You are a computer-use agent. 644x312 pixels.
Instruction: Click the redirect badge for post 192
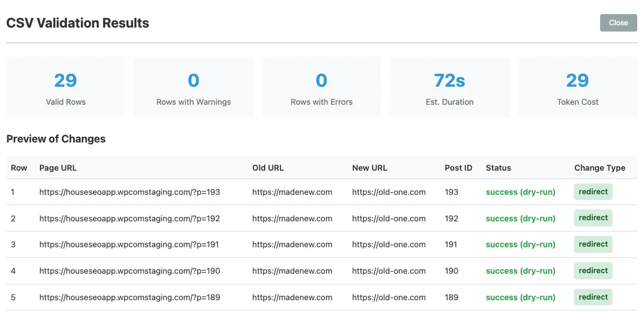(593, 218)
